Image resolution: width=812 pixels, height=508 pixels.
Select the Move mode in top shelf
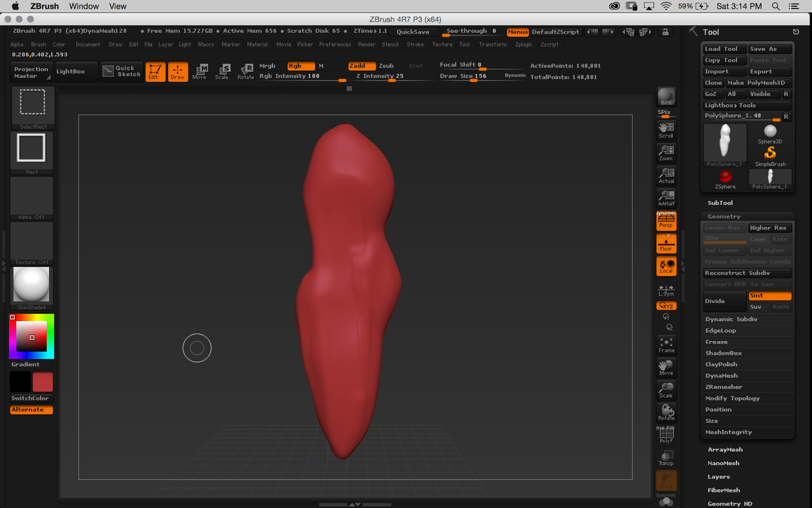(199, 72)
